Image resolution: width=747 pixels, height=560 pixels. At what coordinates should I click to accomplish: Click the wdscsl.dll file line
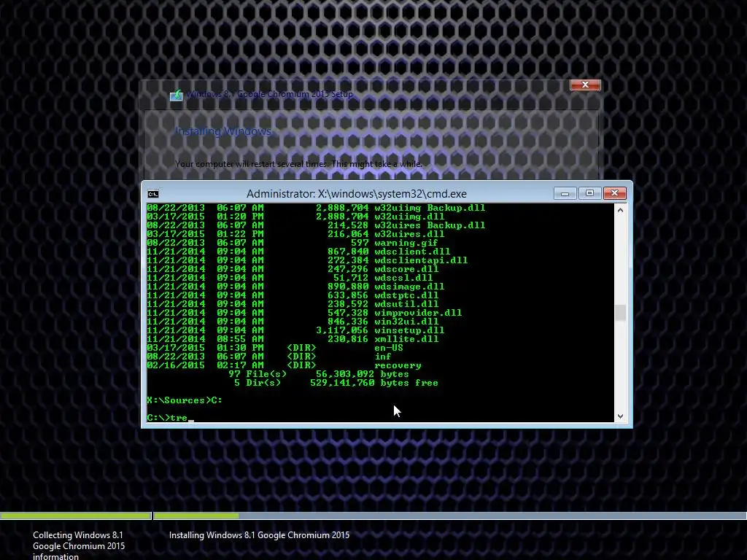click(290, 278)
